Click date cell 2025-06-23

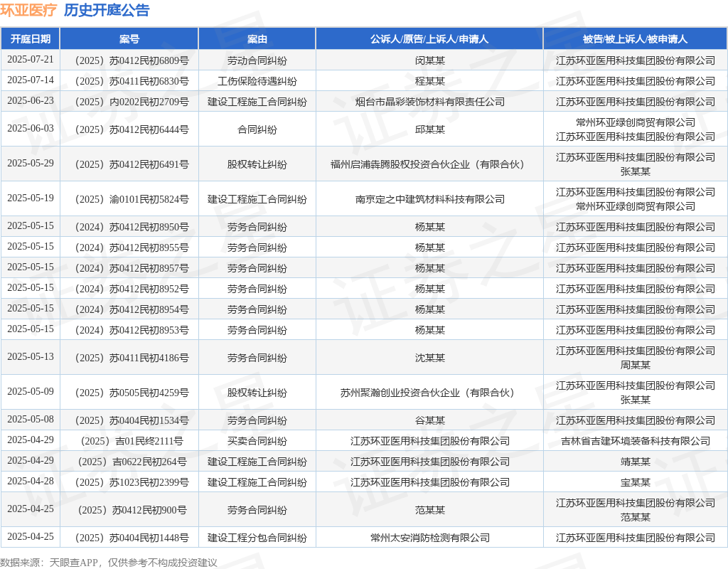coord(30,101)
